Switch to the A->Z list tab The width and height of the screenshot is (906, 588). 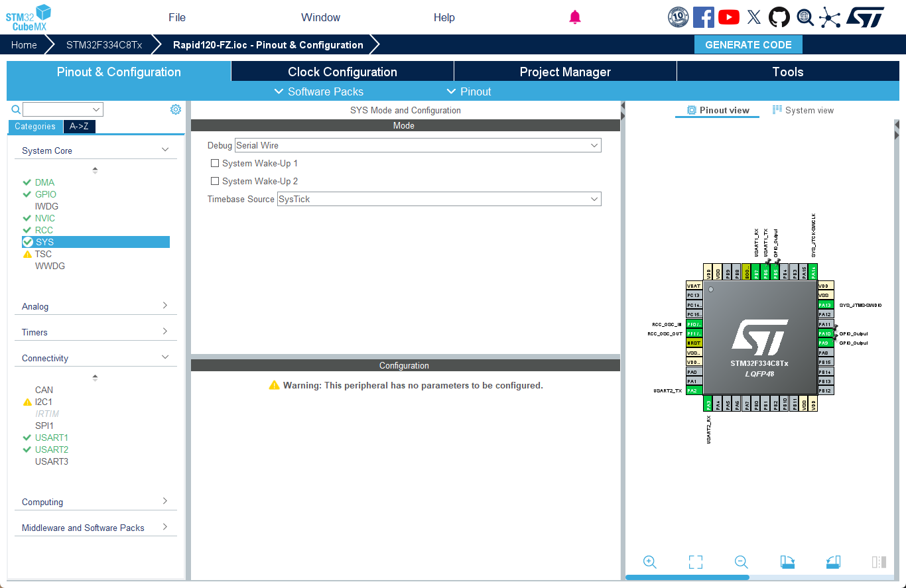click(x=80, y=127)
